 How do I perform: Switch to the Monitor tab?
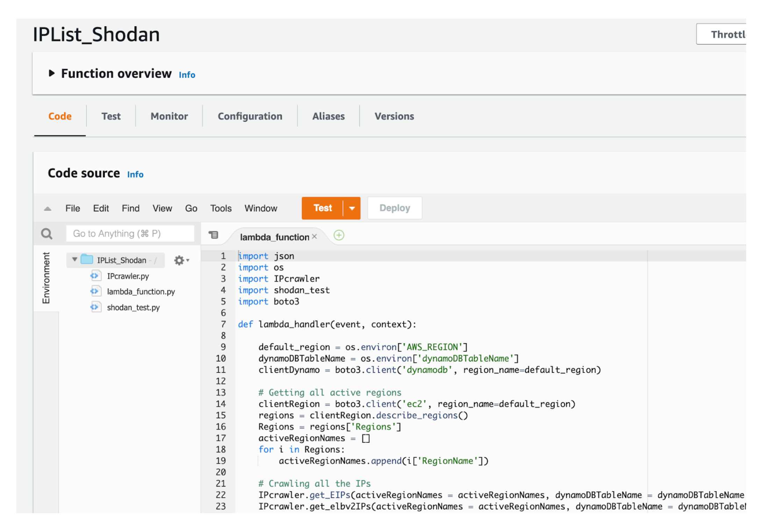tap(169, 116)
